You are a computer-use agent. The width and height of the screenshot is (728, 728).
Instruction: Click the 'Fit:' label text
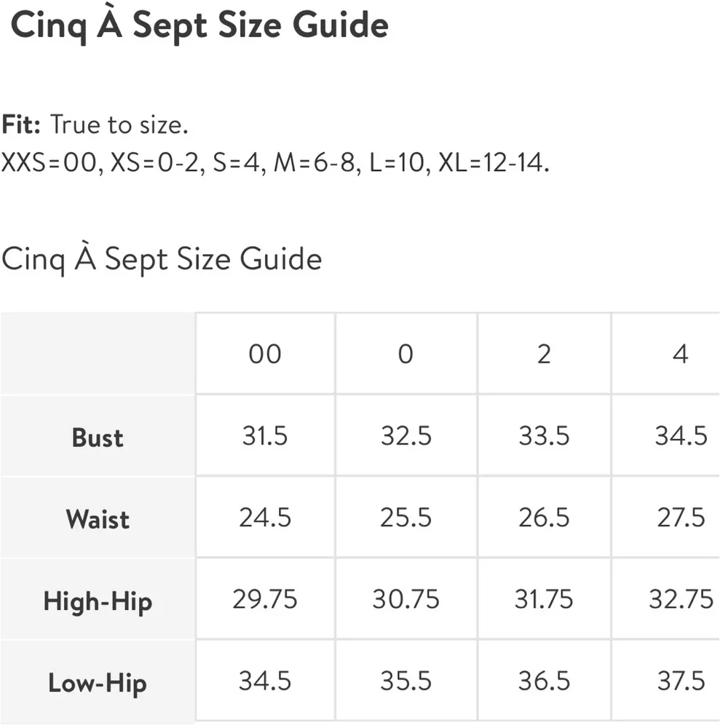click(x=20, y=125)
